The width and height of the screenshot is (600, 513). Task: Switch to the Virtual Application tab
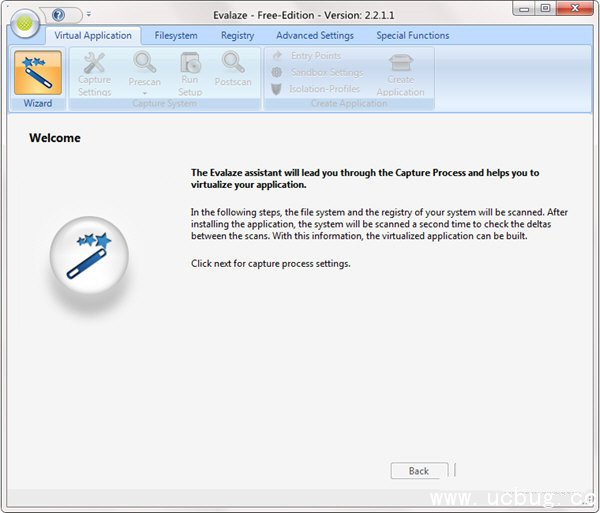93,36
